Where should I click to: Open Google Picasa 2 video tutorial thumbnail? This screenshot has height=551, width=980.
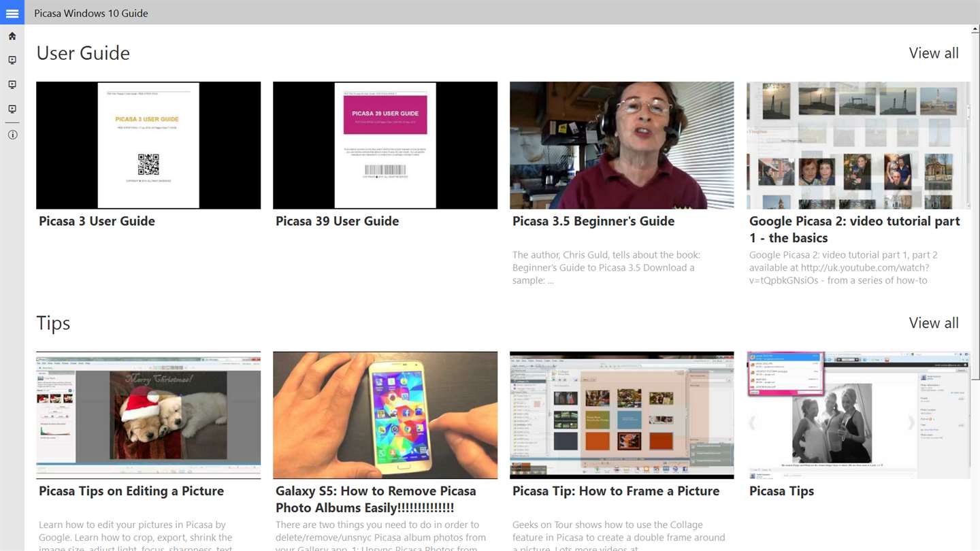point(859,146)
